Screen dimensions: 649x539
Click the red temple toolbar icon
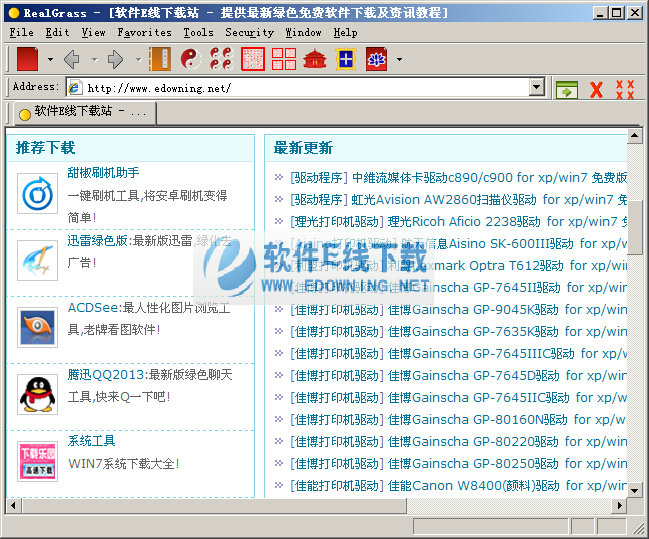315,59
